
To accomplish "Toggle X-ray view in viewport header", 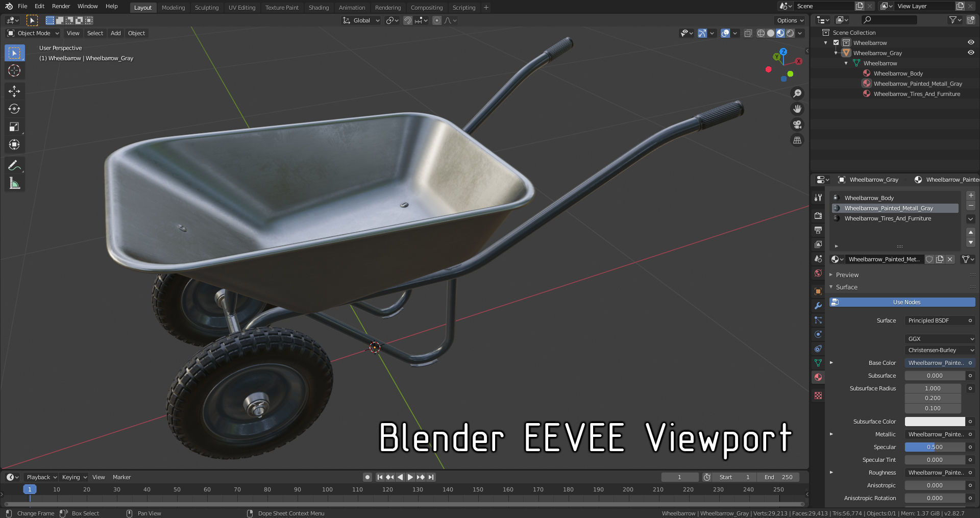I will tap(748, 33).
